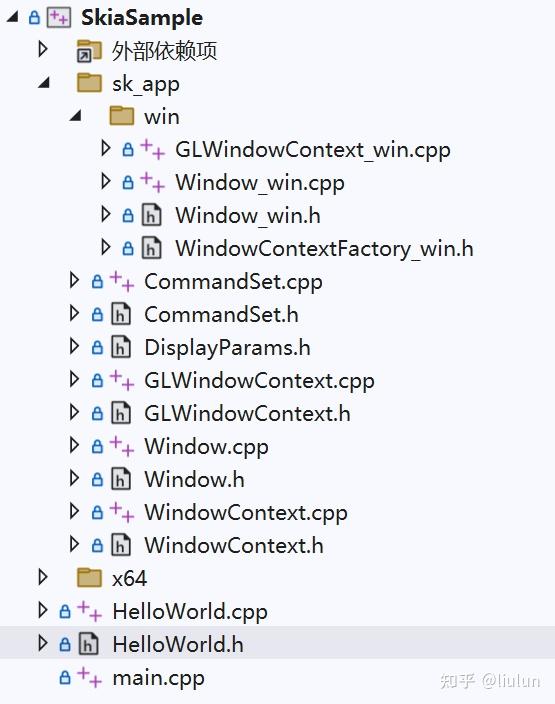
Task: Click the header icon of WindowContext.h
Action: coord(121,546)
